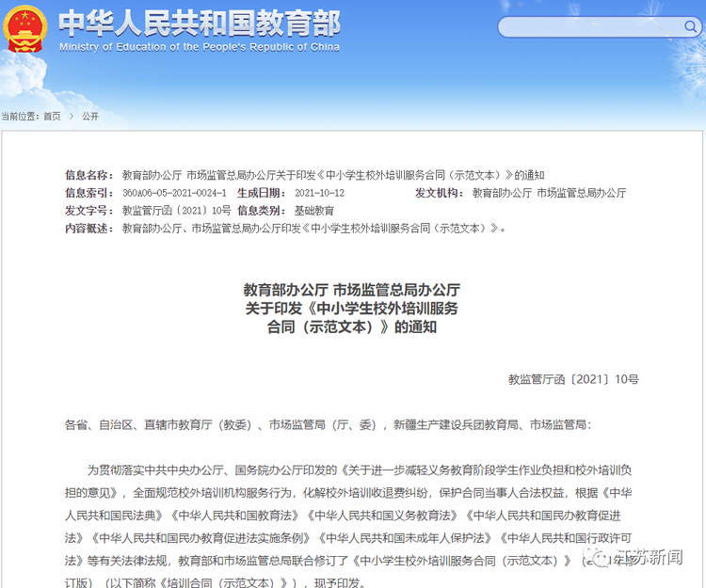Click the search magnifier icon

point(690,26)
